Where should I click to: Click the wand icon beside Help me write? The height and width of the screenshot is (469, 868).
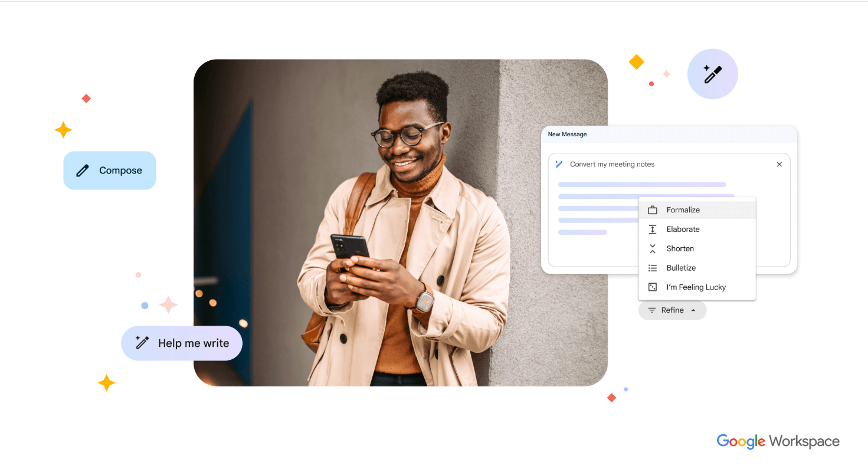[x=141, y=342]
